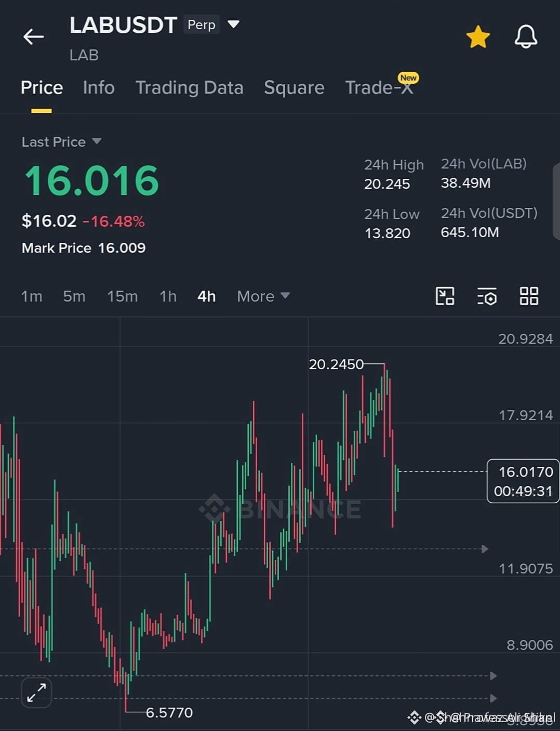Open the Trade-X tab
Viewport: 560px width, 731px height.
click(x=380, y=86)
